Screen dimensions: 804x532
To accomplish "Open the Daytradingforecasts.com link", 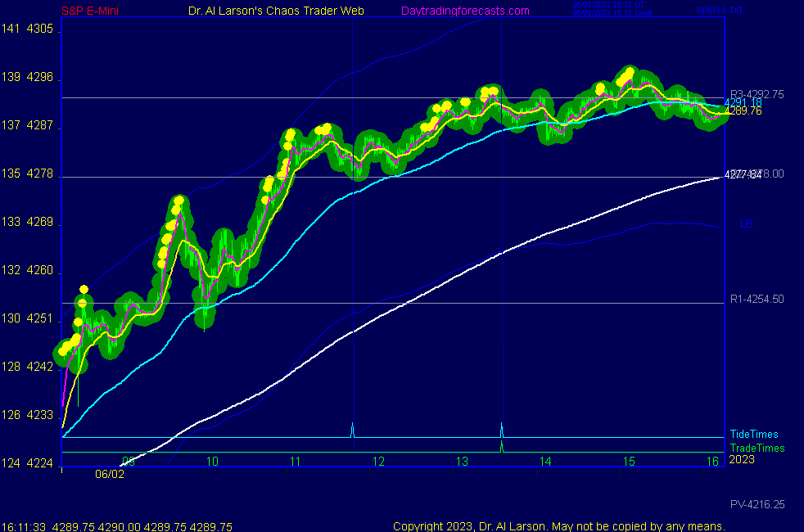I will pos(465,11).
